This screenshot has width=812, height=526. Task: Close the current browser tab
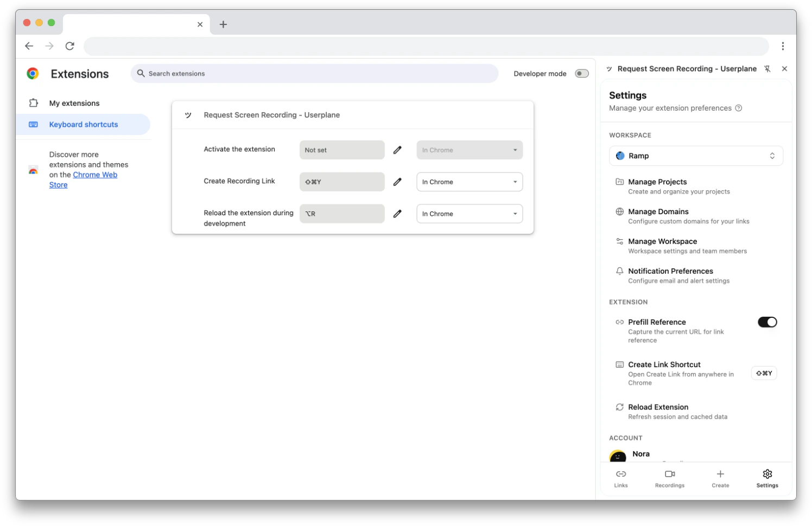(200, 24)
